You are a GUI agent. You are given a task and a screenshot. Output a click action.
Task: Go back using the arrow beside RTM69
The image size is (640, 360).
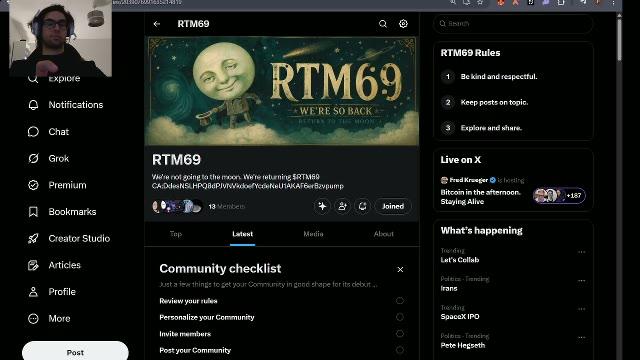(157, 24)
